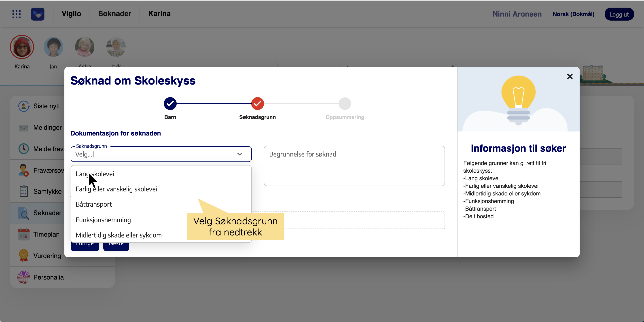Screen dimensions: 644x322
Task: Change language via Norsk (Bokmål) link
Action: pos(573,14)
